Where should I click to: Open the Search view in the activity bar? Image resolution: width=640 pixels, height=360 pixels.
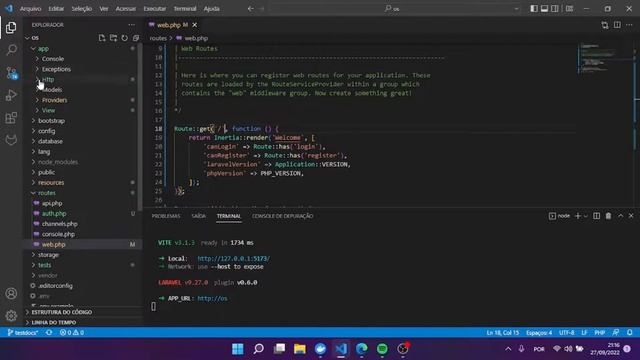coord(11,50)
